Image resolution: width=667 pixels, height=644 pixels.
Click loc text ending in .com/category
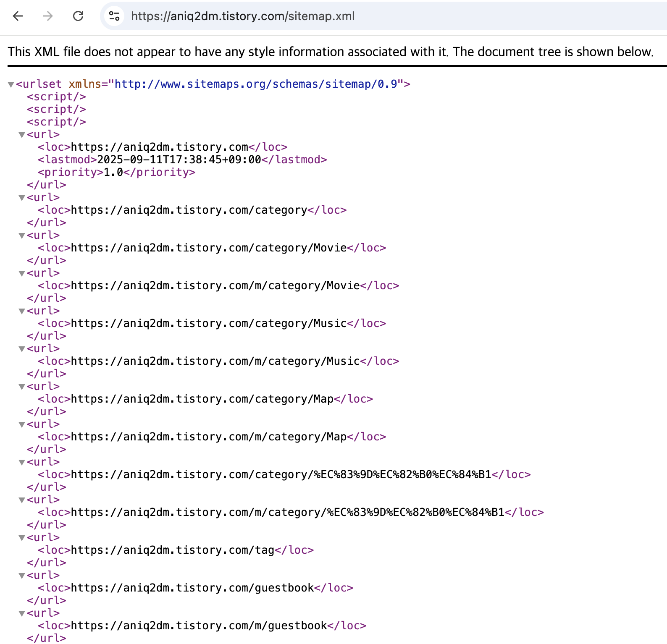click(x=189, y=210)
